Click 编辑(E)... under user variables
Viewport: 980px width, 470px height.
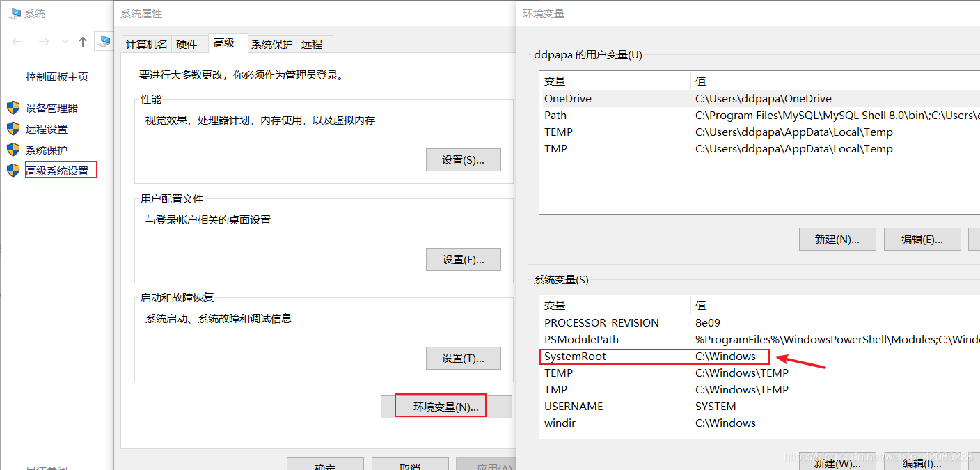click(x=922, y=239)
